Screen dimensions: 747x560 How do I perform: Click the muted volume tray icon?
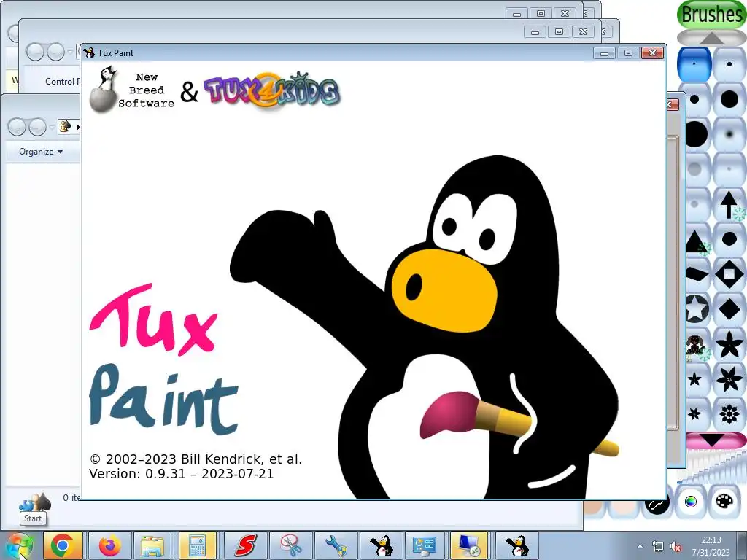pyautogui.click(x=675, y=546)
